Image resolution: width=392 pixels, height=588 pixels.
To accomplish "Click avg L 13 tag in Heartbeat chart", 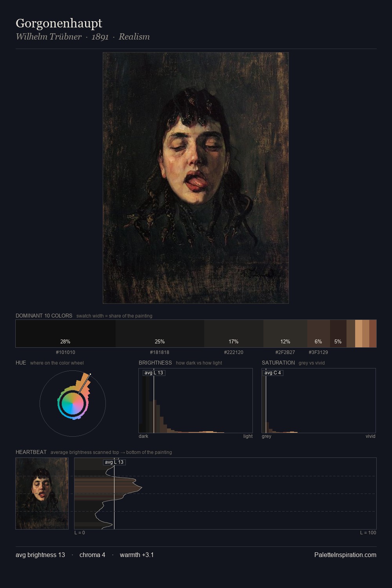I will click(114, 462).
